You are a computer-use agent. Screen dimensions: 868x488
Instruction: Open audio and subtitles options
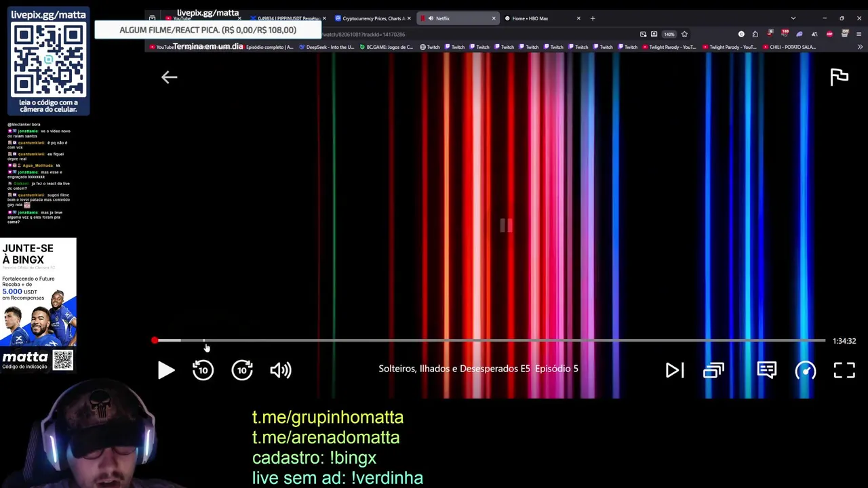[x=767, y=369]
